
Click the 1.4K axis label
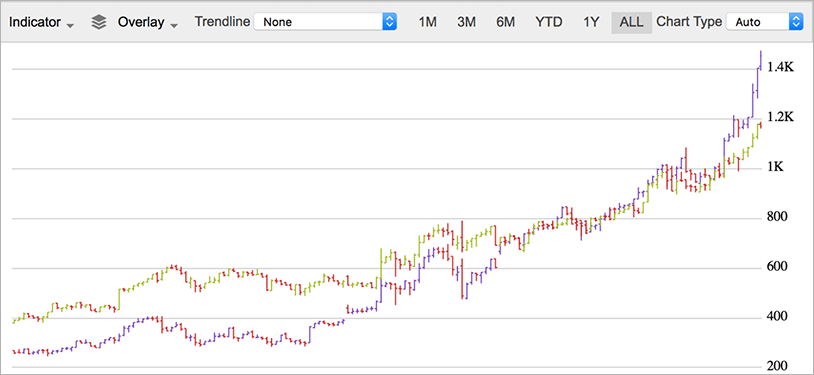tap(781, 67)
